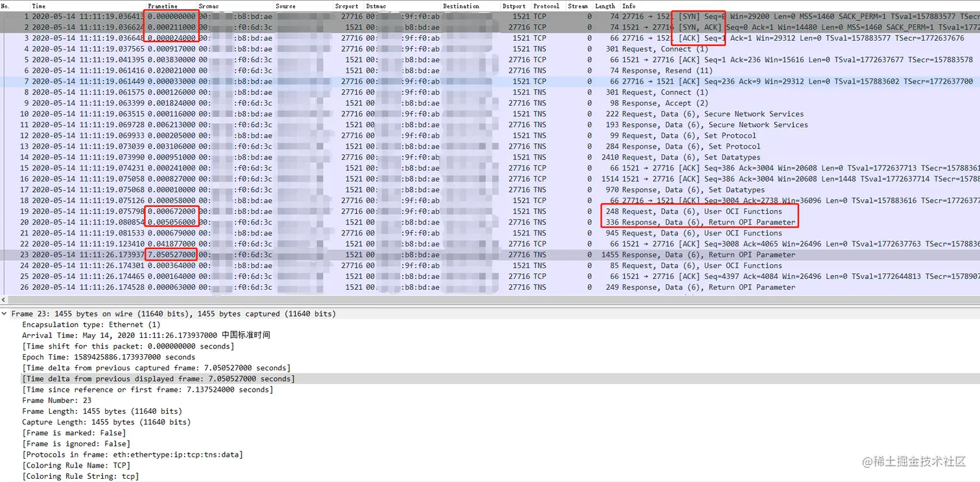
Task: Sort by the Length column header
Action: pos(605,6)
